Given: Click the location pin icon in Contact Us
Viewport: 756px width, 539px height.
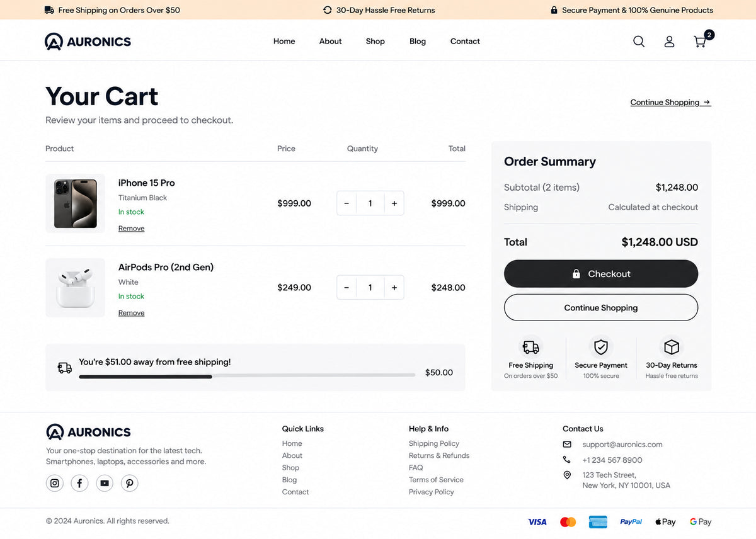Looking at the screenshot, I should click(x=567, y=475).
